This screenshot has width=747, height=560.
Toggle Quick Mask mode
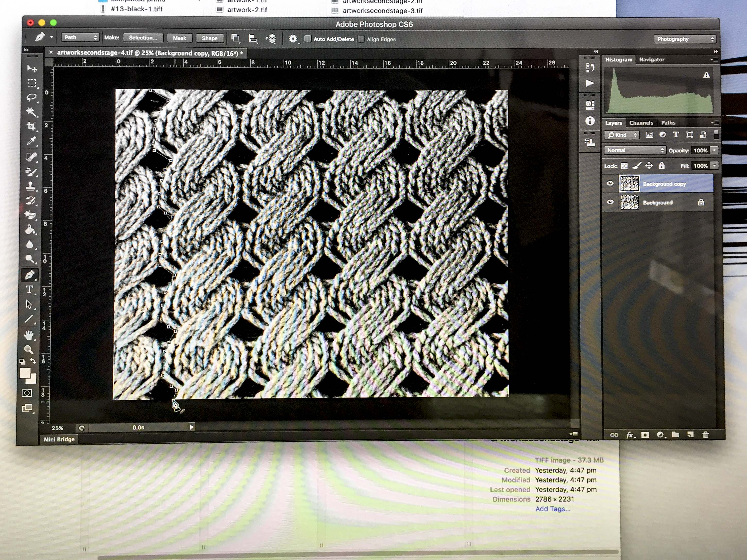(x=27, y=393)
